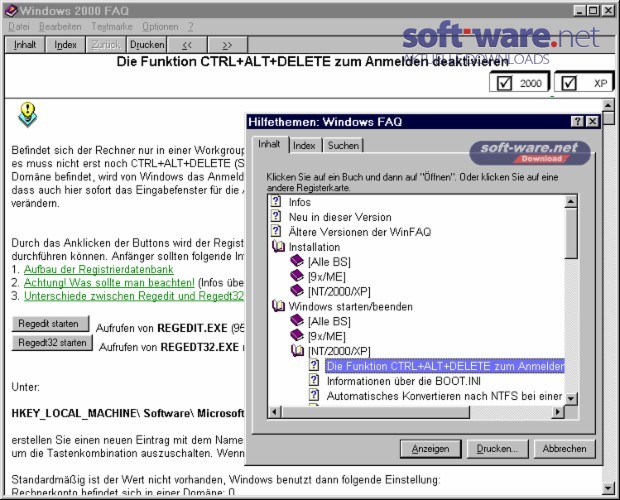The height and width of the screenshot is (500, 620).
Task: Select the Infos entry
Action: pos(300,202)
